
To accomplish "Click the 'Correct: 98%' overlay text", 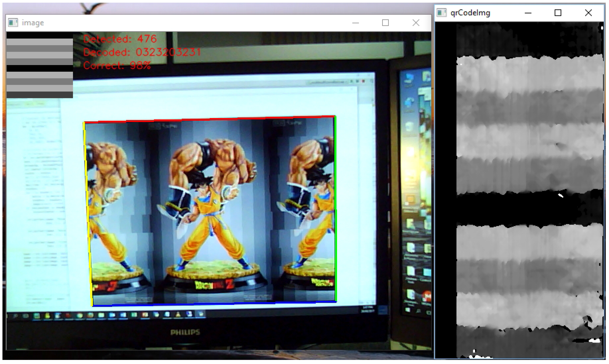I will tap(117, 66).
